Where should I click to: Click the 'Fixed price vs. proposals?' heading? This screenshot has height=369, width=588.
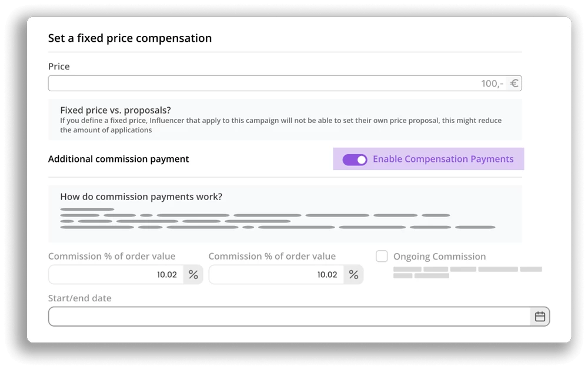click(x=115, y=110)
